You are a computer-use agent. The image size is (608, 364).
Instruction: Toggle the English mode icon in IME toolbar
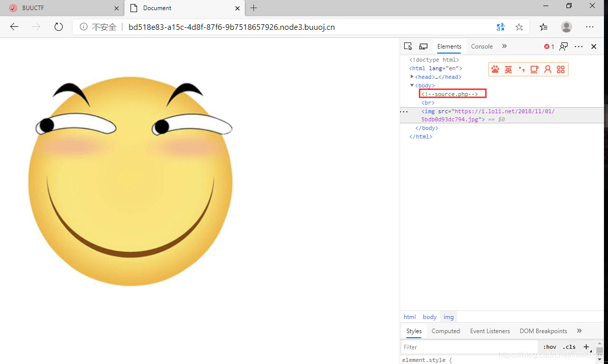(x=508, y=70)
